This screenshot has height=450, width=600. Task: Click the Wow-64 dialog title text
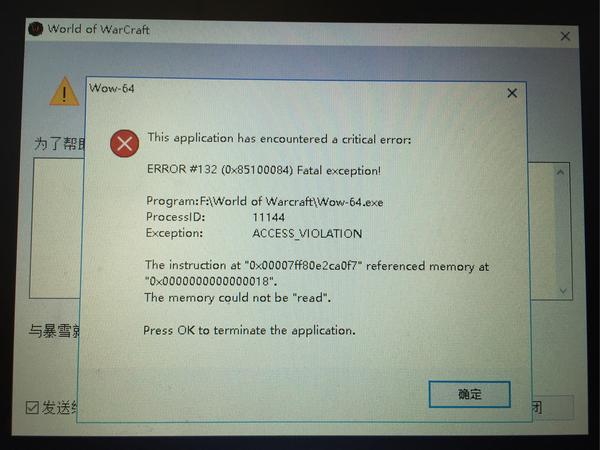[x=112, y=88]
